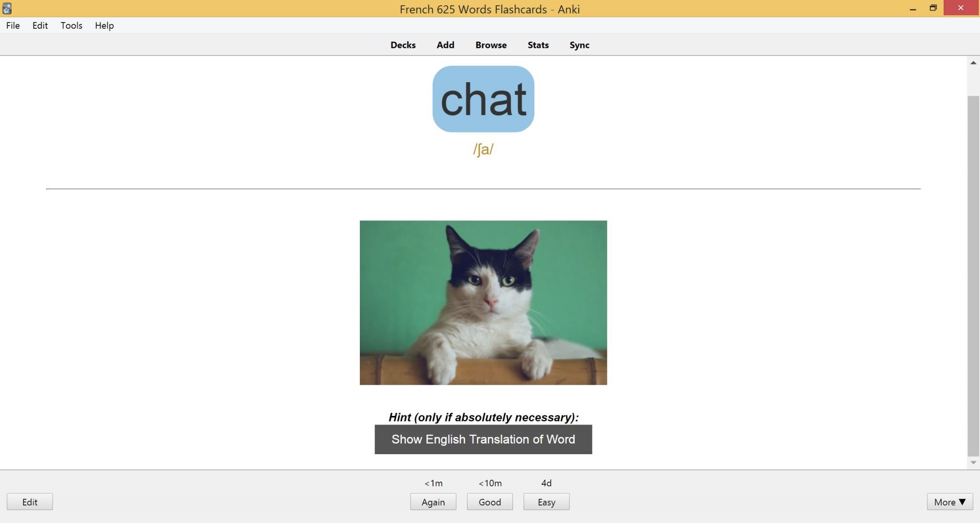The width and height of the screenshot is (980, 523).
Task: Expand the More options dropdown
Action: coord(950,501)
